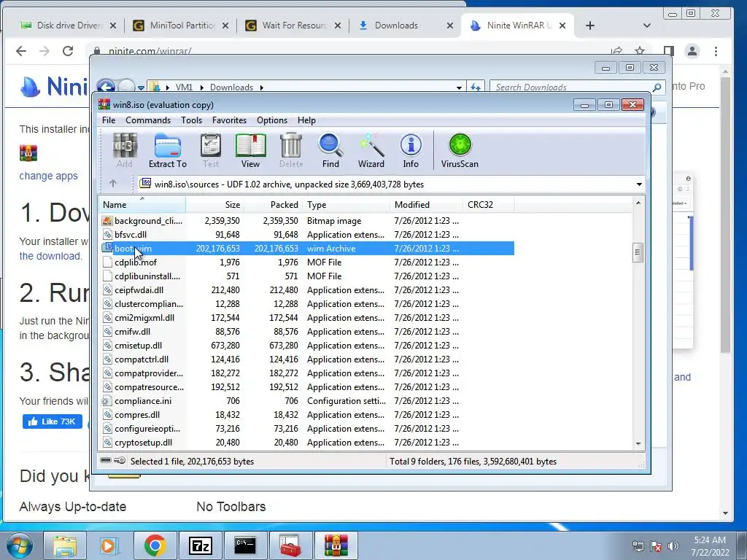
Task: Click the Delete trash bin icon
Action: (x=290, y=150)
